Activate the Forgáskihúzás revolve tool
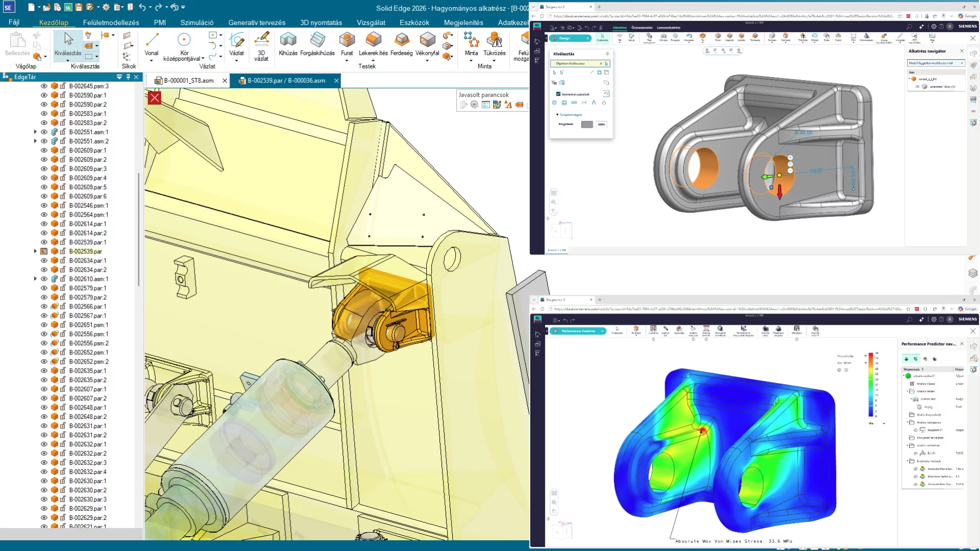The width and height of the screenshot is (980, 551). point(317,44)
